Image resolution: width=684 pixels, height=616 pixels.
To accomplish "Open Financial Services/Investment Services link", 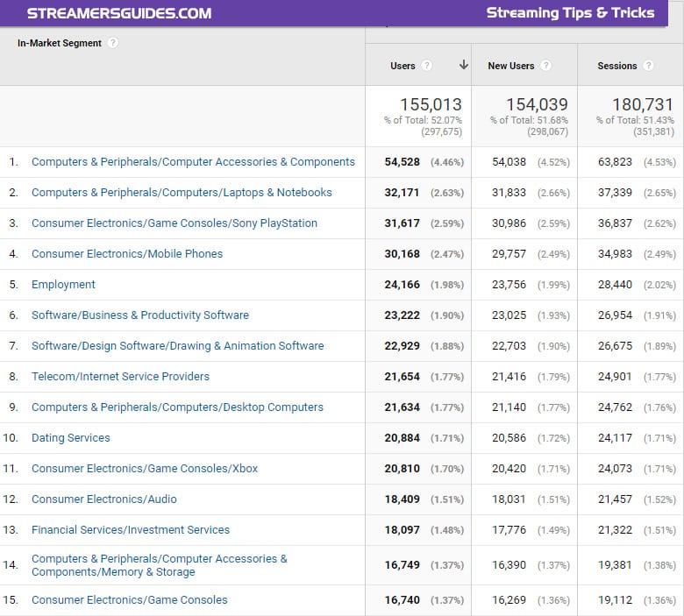I will 131,529.
